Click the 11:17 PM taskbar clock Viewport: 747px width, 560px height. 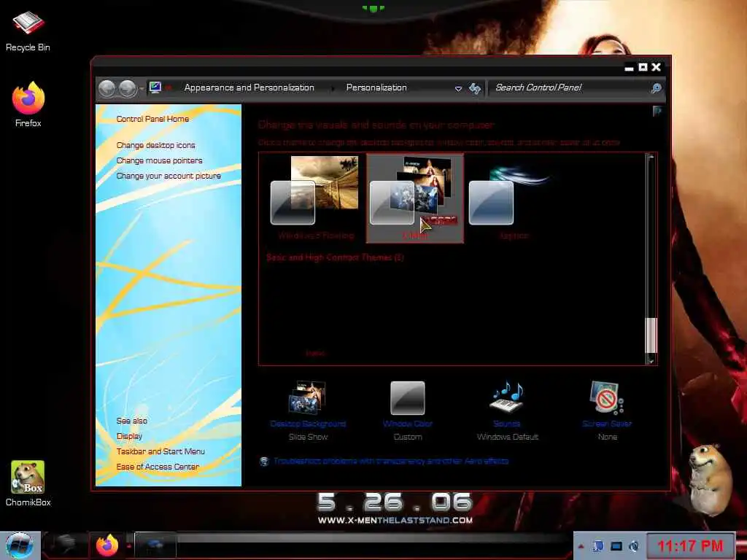(x=690, y=545)
